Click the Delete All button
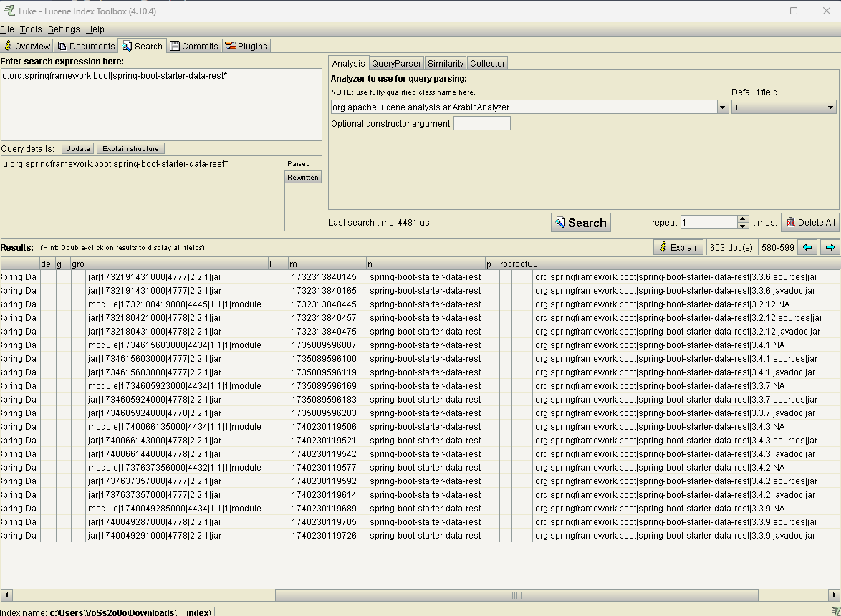 (x=810, y=223)
